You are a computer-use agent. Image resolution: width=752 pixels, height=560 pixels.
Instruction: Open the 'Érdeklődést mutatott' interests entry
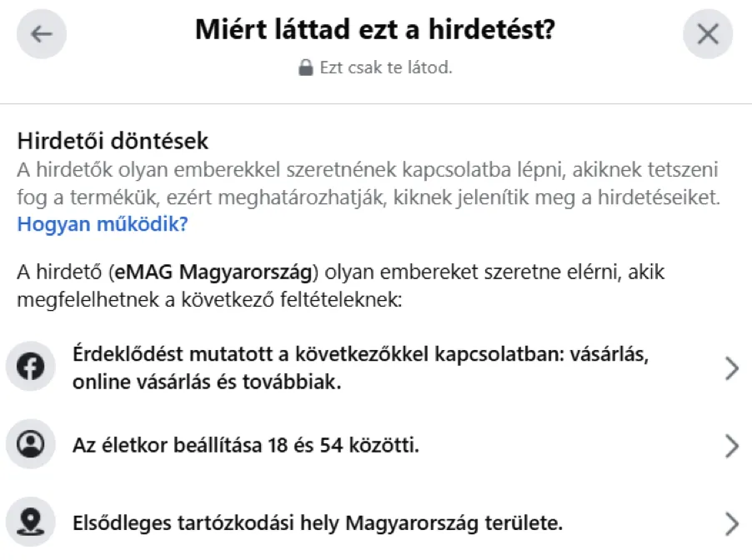(360, 368)
